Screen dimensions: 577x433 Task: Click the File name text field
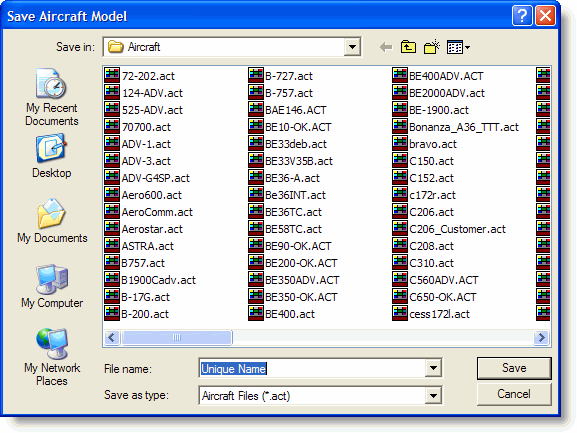pos(312,368)
